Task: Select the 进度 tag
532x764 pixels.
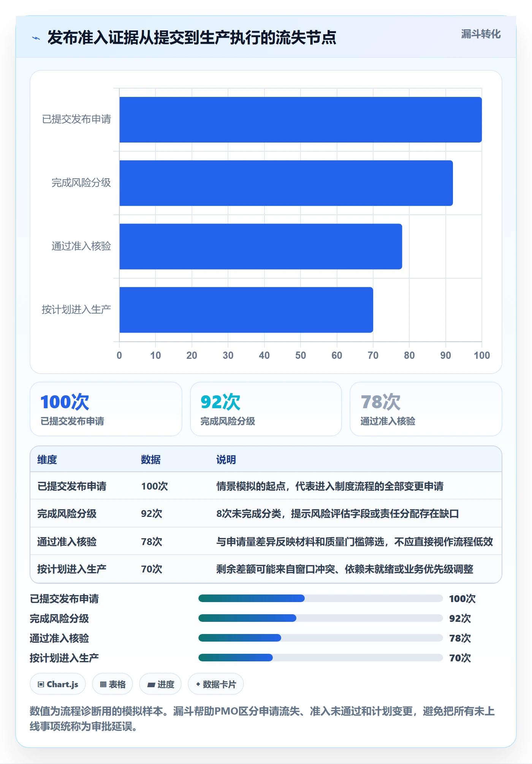Action: (x=160, y=684)
